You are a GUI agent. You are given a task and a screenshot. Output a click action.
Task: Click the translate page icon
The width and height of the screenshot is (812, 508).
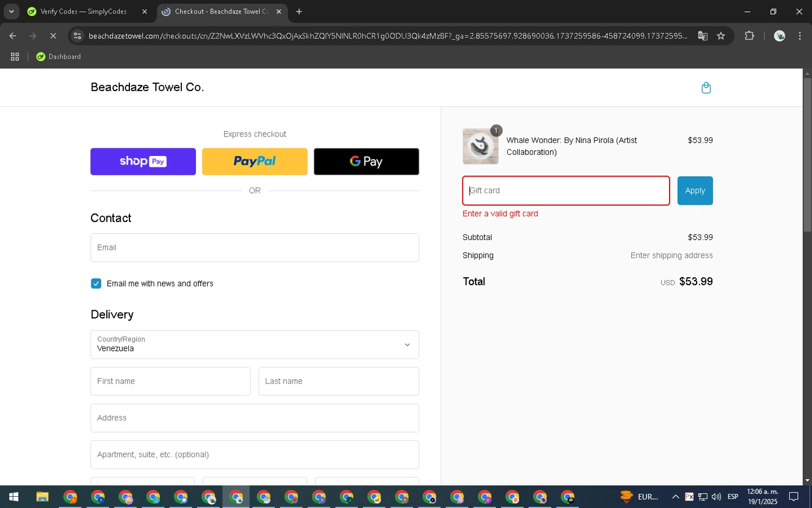click(x=703, y=36)
